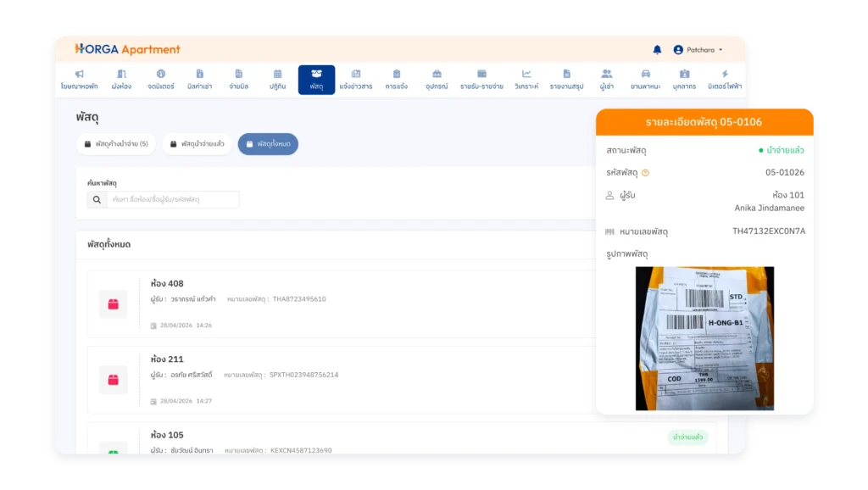This screenshot has height=490, width=868.
Task: Click tracking number THA8723495610
Action: tap(299, 299)
